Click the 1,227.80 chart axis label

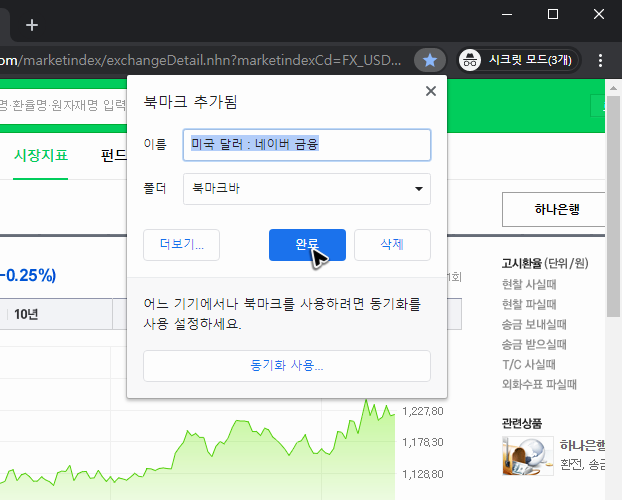(x=423, y=412)
